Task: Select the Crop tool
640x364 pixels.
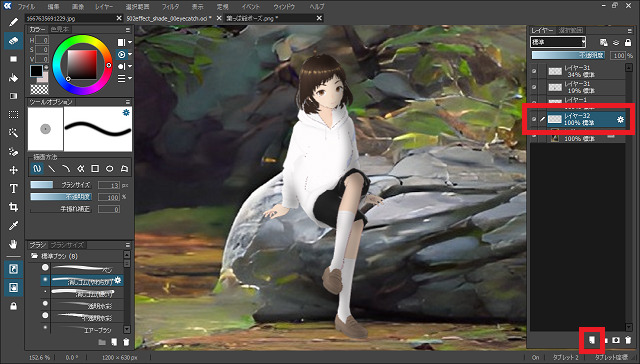Action: point(13,207)
